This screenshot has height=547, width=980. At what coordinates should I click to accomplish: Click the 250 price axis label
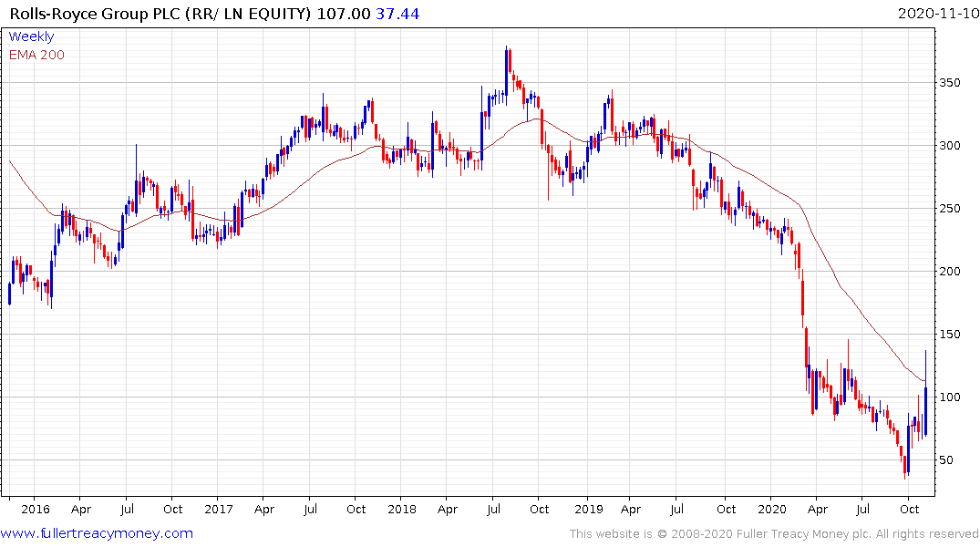[950, 209]
